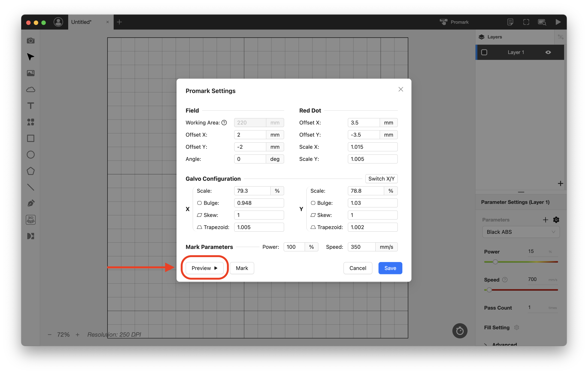Viewport: 588px width, 374px height.
Task: Open the camera path preview icon
Action: 542,22
